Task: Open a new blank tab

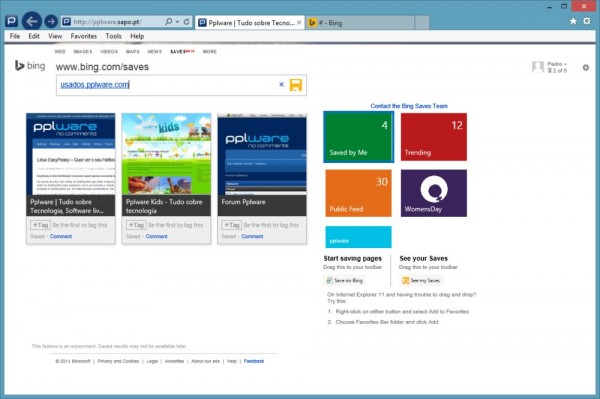Action: (422, 23)
